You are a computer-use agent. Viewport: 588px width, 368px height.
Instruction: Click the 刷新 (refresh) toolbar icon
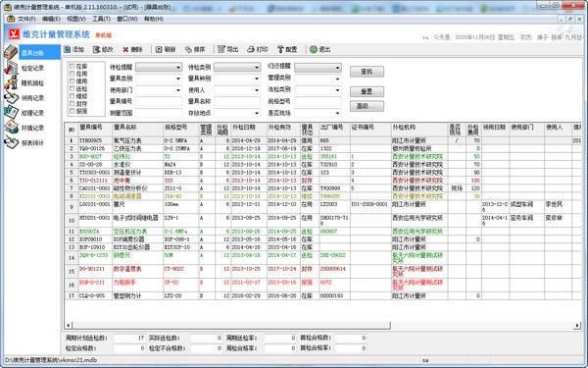coord(159,49)
